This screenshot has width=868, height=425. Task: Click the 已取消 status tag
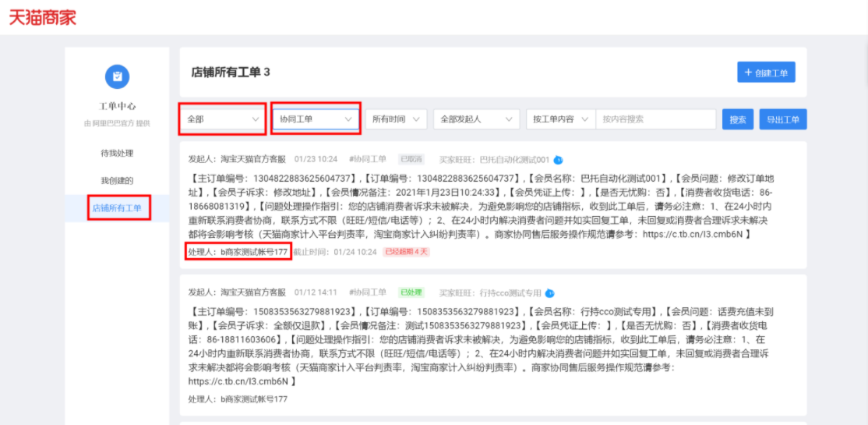(x=411, y=159)
